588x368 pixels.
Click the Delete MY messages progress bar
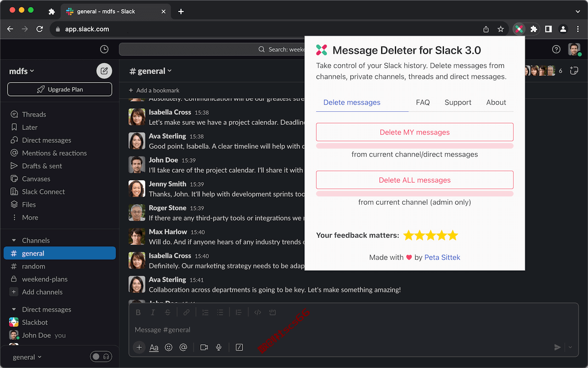point(415,146)
